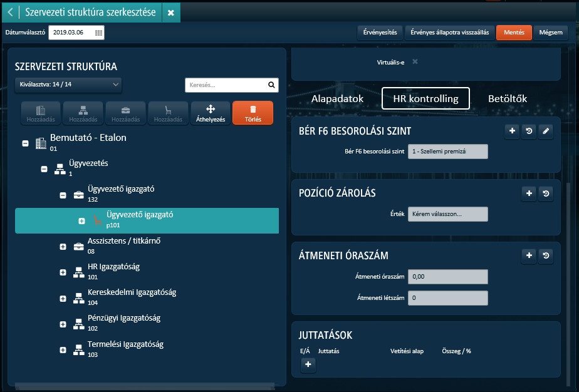Click the orange chair icon of p101
The width and height of the screenshot is (579, 392).
point(98,220)
